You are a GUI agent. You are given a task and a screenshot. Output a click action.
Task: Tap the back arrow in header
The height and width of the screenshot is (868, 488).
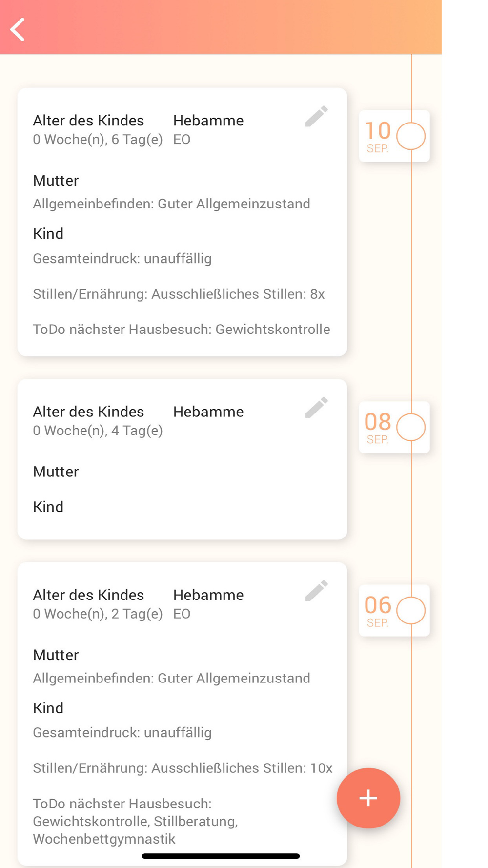pos(18,29)
